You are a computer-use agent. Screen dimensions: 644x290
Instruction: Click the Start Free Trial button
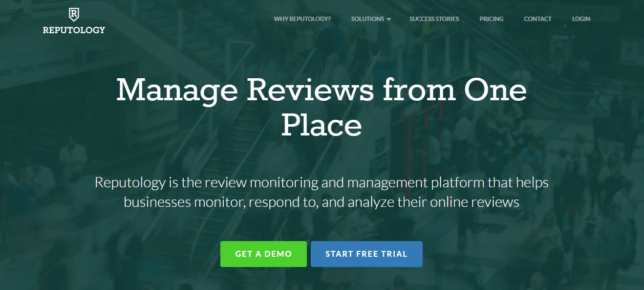pos(366,254)
